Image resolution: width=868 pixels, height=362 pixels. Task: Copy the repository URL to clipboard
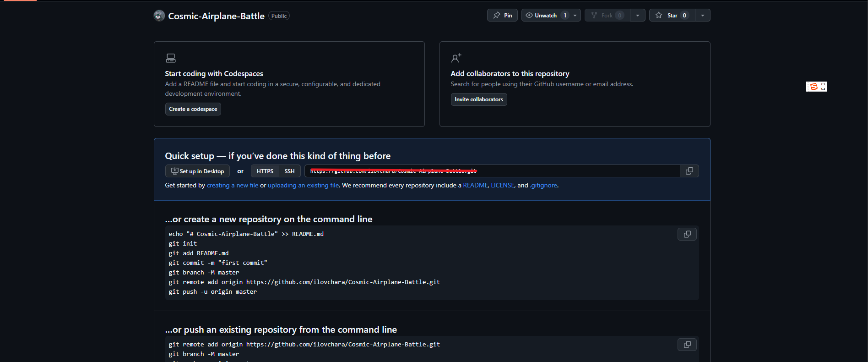(689, 171)
